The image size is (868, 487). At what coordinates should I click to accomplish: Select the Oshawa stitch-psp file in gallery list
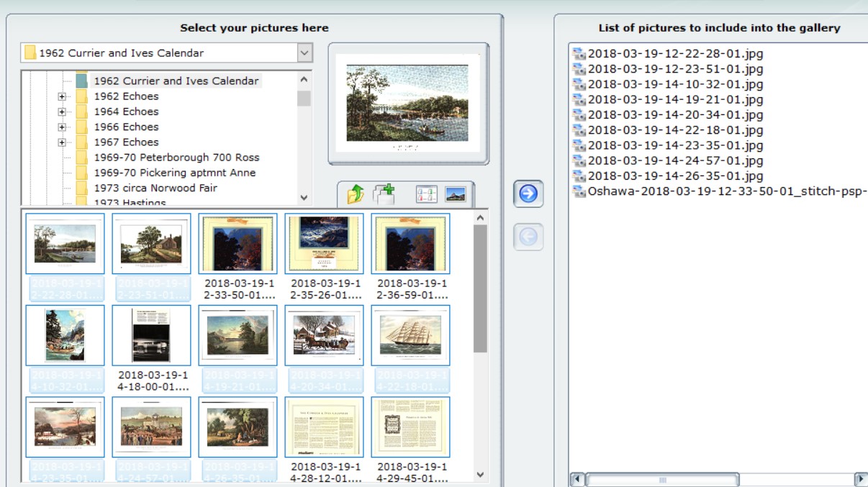720,191
